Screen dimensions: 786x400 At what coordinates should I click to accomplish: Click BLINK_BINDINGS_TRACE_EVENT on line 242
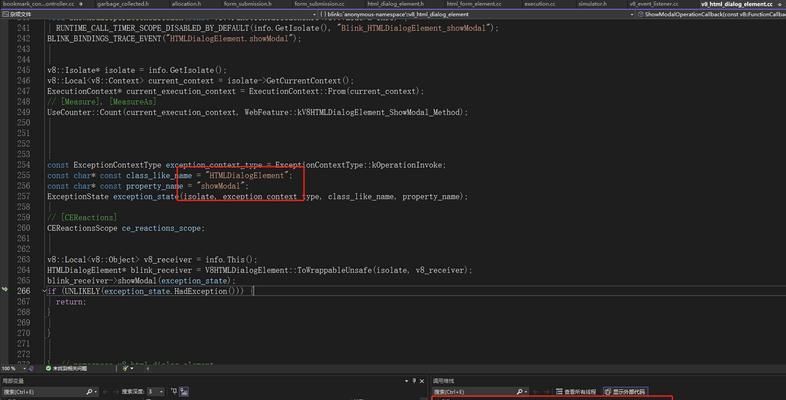pyautogui.click(x=104, y=39)
